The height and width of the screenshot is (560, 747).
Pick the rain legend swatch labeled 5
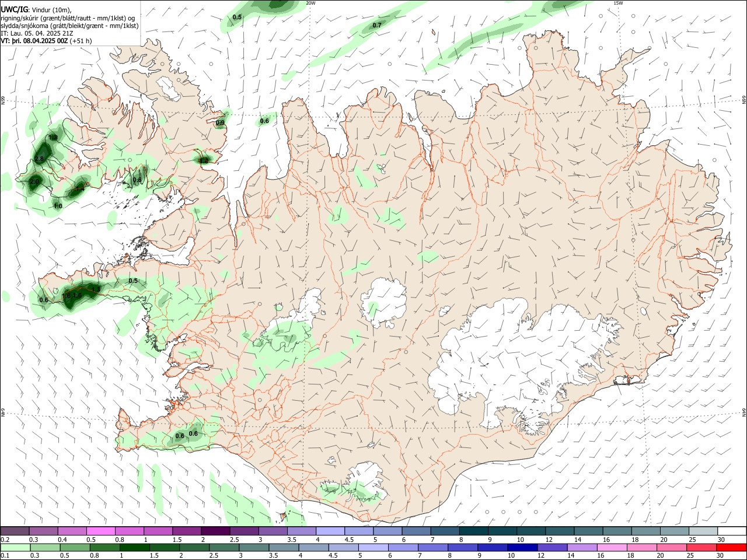[373, 547]
